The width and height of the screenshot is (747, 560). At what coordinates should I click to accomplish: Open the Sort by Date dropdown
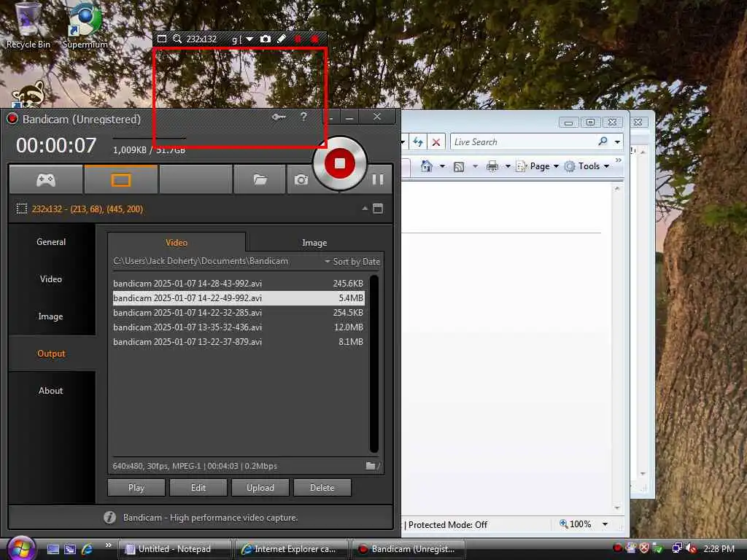coord(352,262)
